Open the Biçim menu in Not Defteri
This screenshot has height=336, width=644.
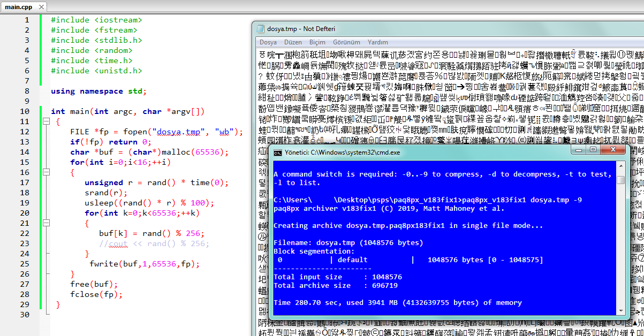click(x=317, y=42)
